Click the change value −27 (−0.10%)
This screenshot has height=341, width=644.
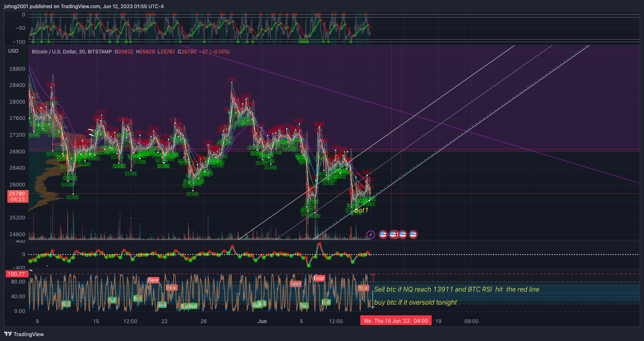[214, 52]
